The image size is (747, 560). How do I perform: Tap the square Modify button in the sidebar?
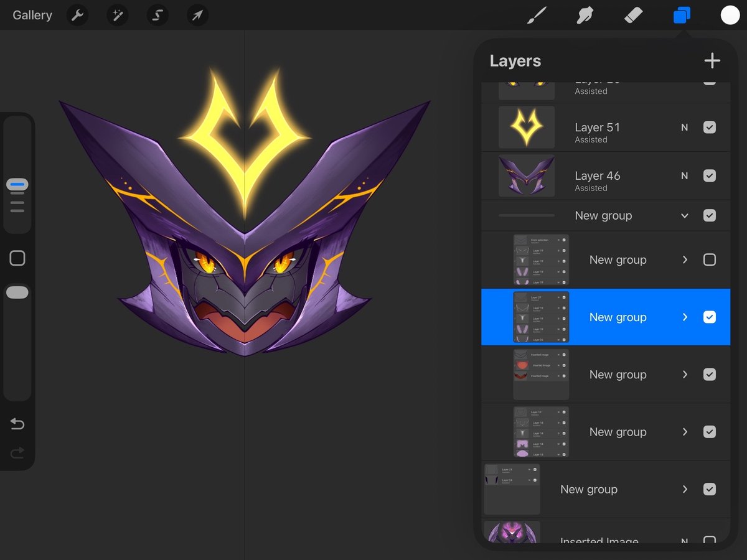(17, 258)
